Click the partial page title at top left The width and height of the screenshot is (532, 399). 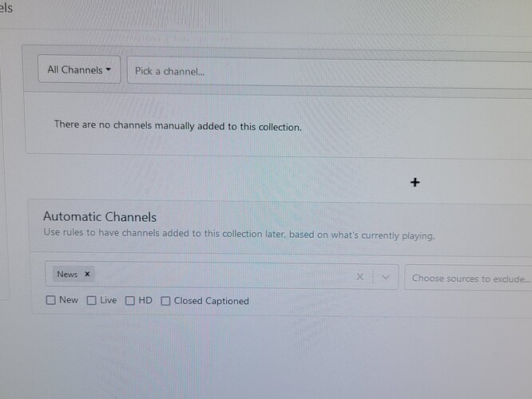pyautogui.click(x=6, y=9)
